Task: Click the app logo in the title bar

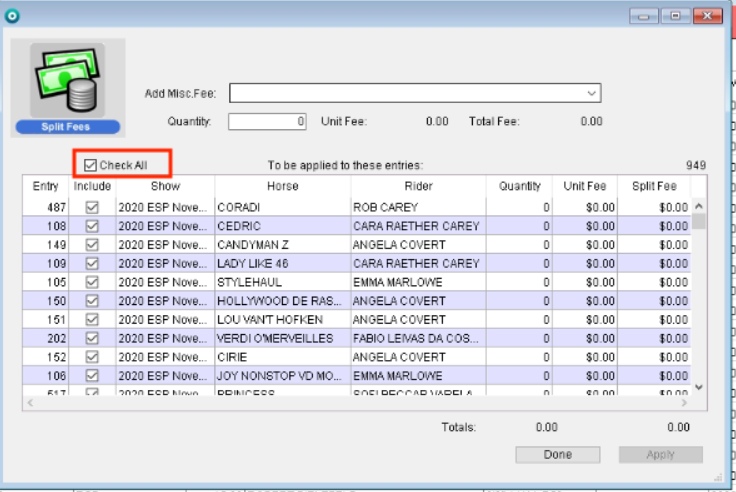Action: pyautogui.click(x=12, y=16)
